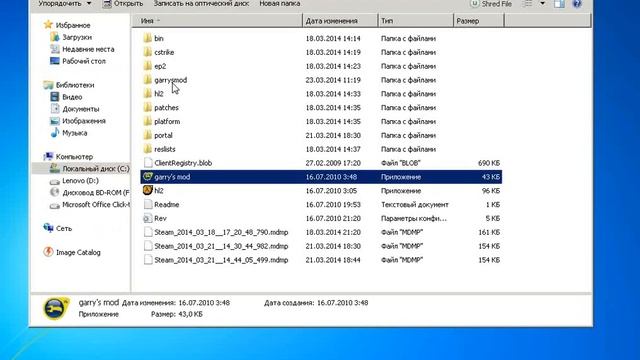This screenshot has width=640, height=360.
Task: Select Компьютер in the navigation pane
Action: tap(68, 156)
